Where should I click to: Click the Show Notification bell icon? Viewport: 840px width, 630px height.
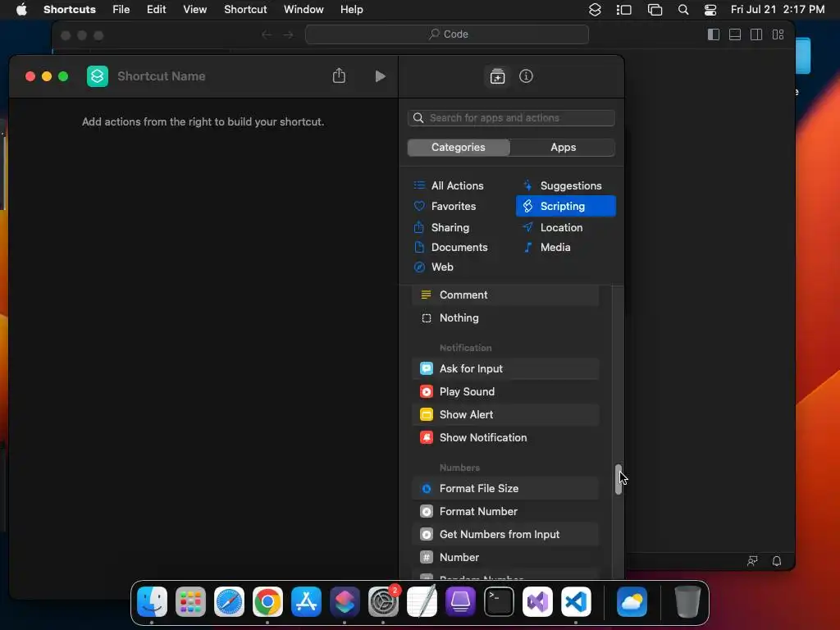(427, 438)
